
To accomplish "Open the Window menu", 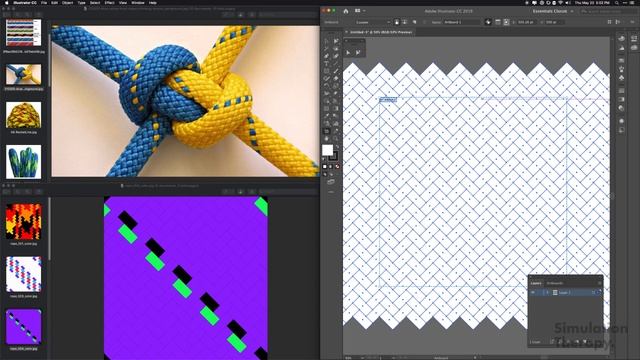I will [138, 2].
